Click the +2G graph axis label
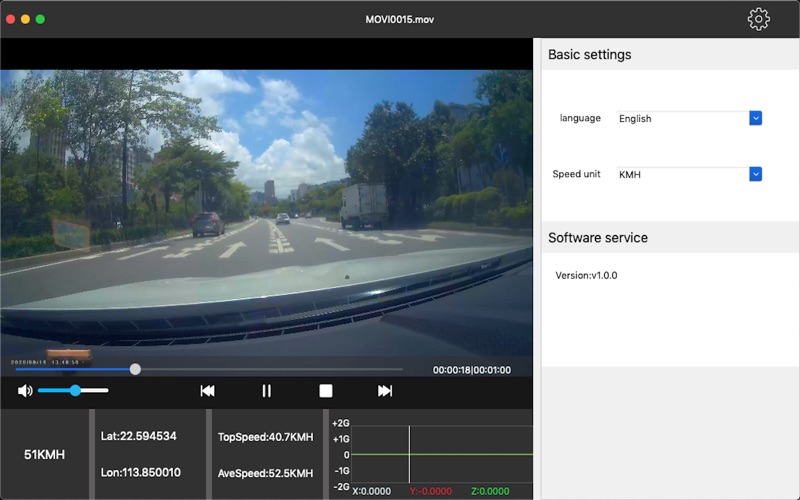The width and height of the screenshot is (800, 500). pos(340,423)
